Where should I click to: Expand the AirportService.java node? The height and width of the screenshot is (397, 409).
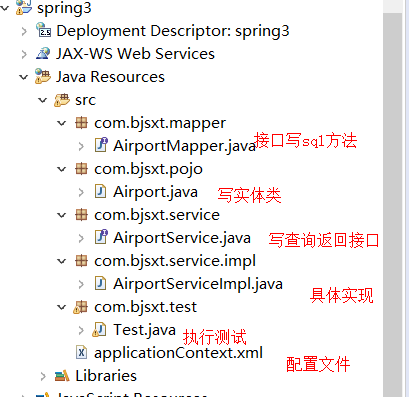tap(81, 238)
